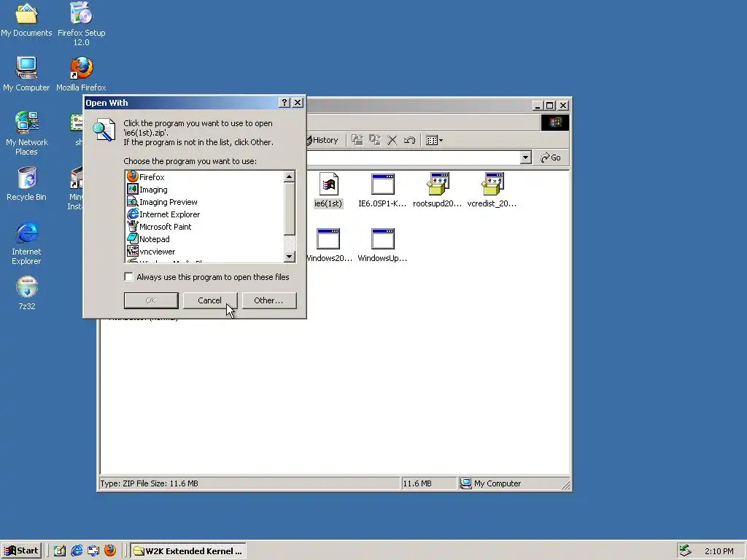Click the Delete X toolbar icon

click(x=392, y=140)
